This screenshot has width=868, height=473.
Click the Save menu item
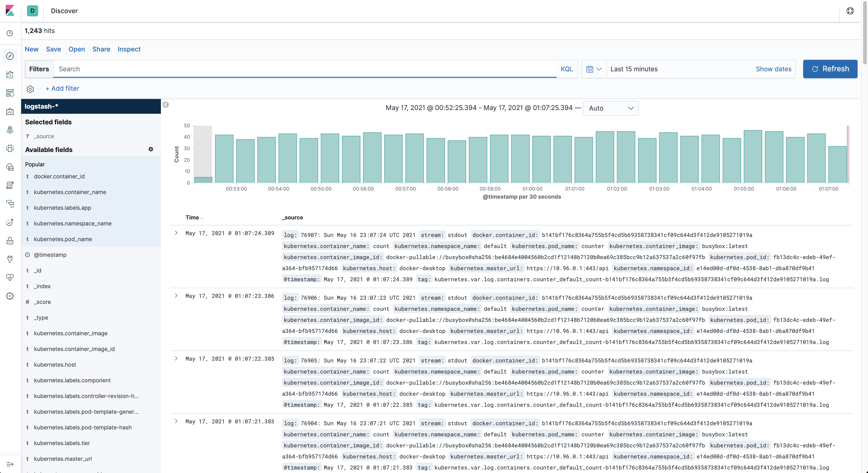(x=53, y=49)
